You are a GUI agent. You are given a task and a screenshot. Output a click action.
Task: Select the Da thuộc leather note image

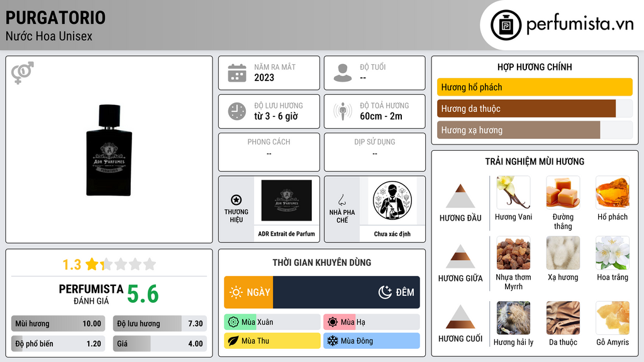point(563,318)
